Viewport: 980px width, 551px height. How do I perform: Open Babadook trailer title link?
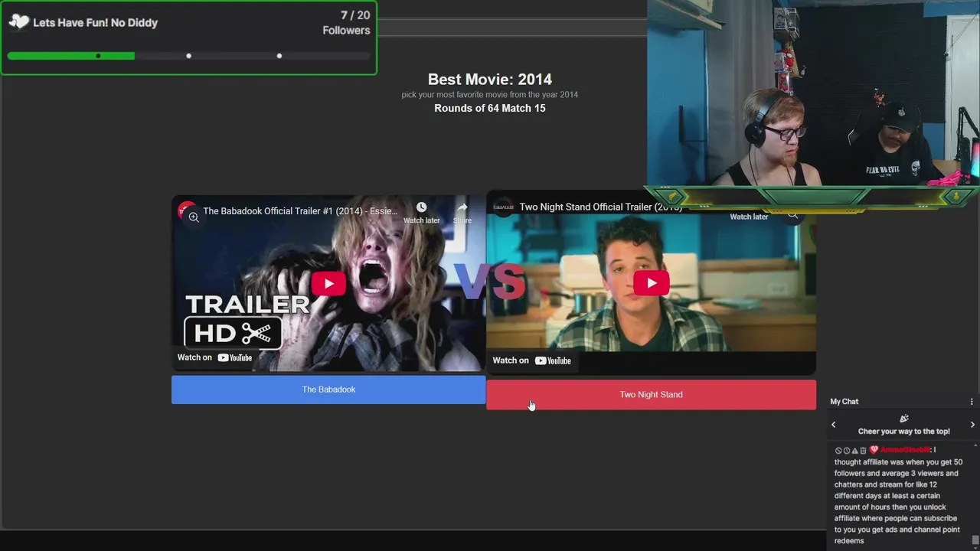pyautogui.click(x=300, y=211)
